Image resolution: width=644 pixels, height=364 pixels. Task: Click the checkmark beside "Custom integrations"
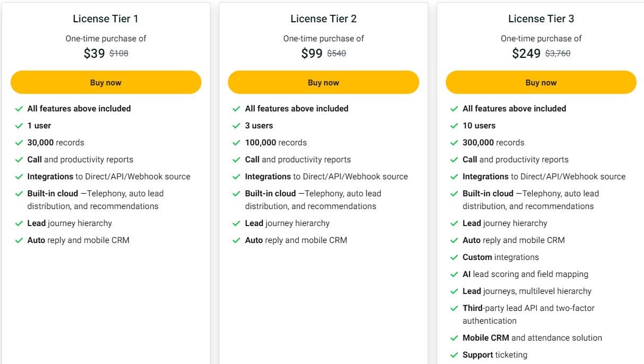click(x=454, y=257)
